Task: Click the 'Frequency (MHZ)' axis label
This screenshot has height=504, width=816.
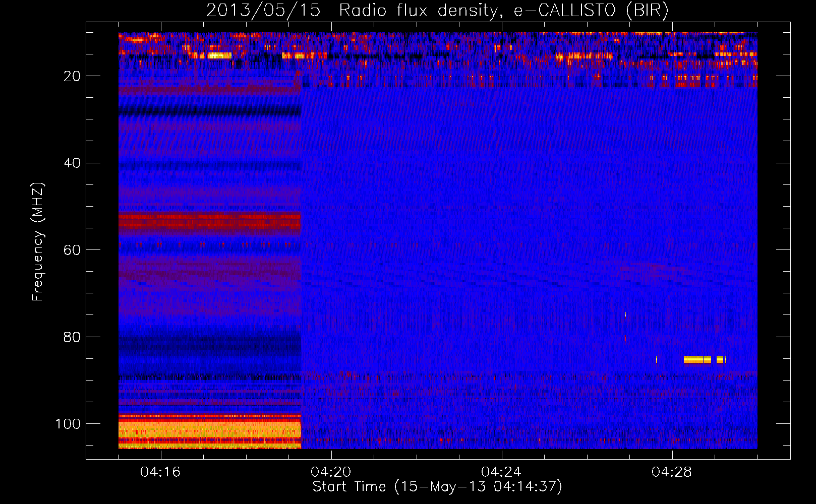Action: 37,242
